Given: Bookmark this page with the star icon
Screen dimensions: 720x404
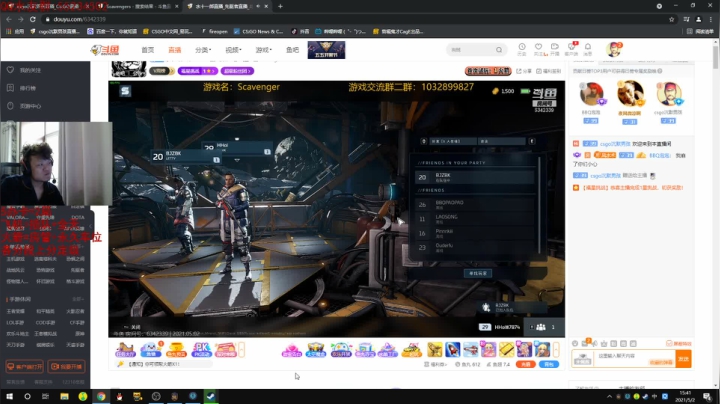Looking at the screenshot, I should pyautogui.click(x=671, y=19).
